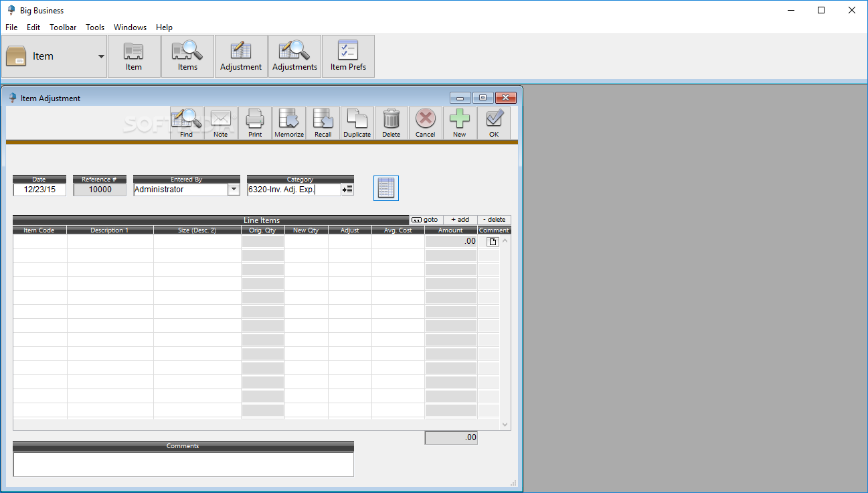Click the comment page icon in first row

pos(493,242)
